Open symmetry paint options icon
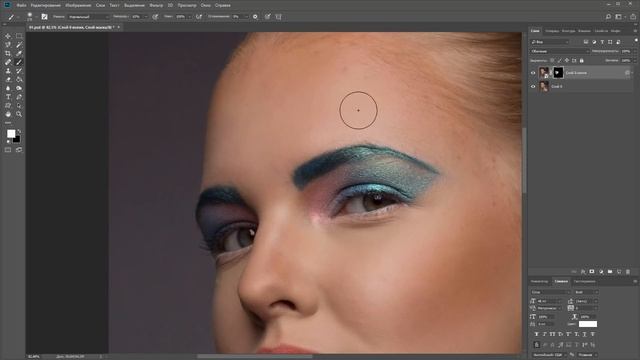This screenshot has height=360, width=640. tap(278, 17)
